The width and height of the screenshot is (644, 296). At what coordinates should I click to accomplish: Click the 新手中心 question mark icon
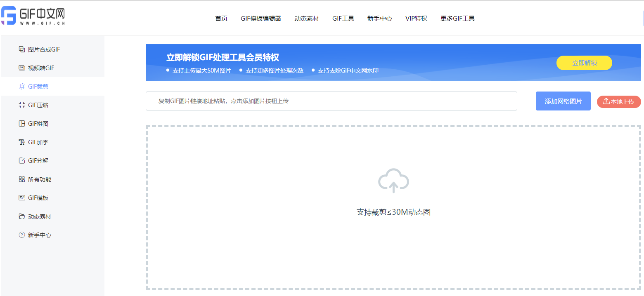[x=22, y=235]
